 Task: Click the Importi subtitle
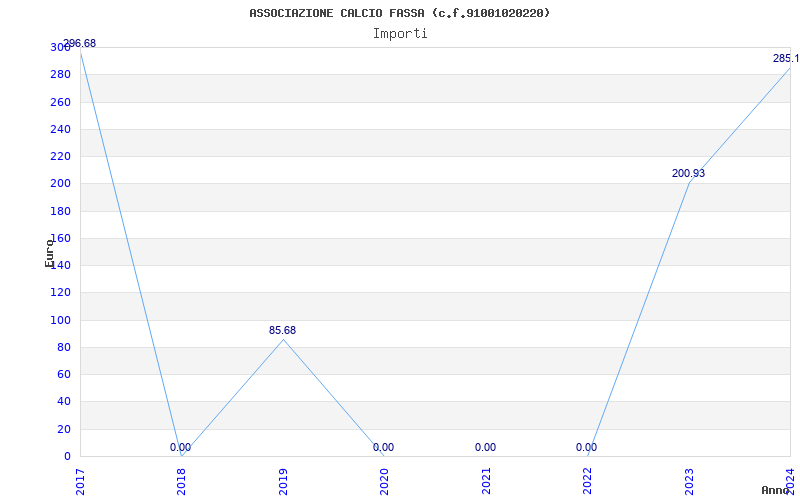pyautogui.click(x=400, y=34)
